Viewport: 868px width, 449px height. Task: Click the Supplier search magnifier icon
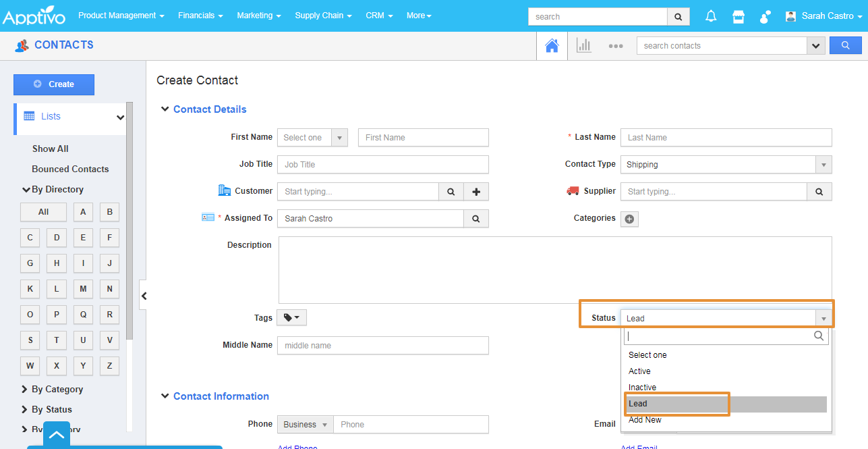(x=819, y=192)
